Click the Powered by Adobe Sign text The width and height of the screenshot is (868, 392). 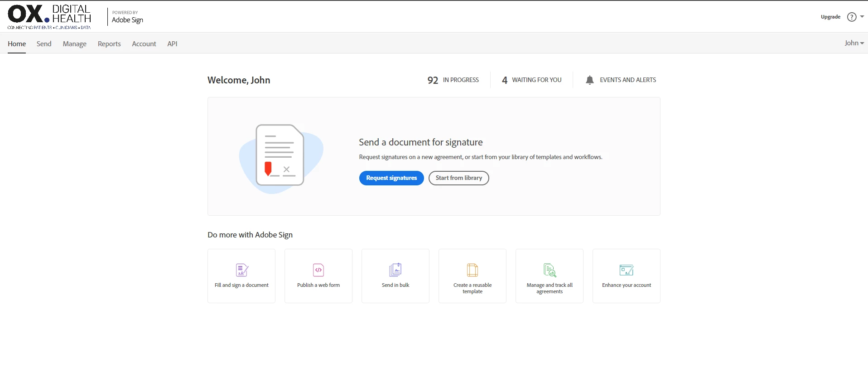(127, 17)
